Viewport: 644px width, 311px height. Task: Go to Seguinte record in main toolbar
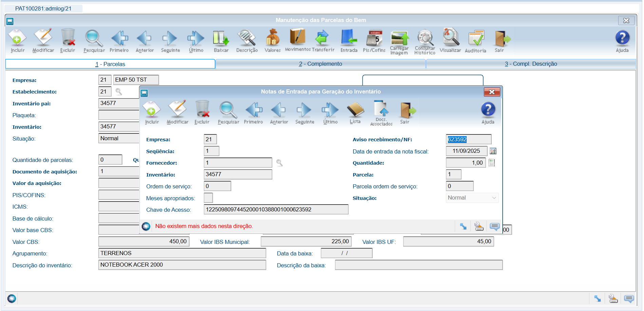[170, 41]
